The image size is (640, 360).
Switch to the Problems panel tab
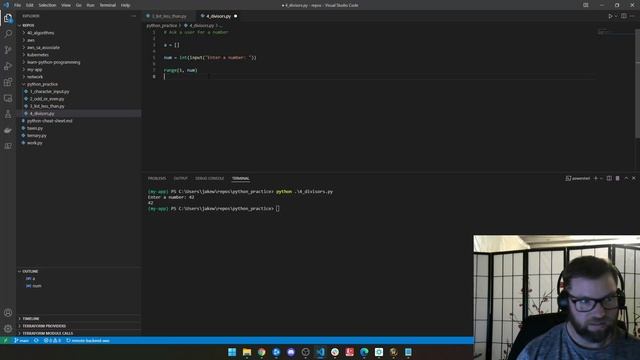(157, 178)
